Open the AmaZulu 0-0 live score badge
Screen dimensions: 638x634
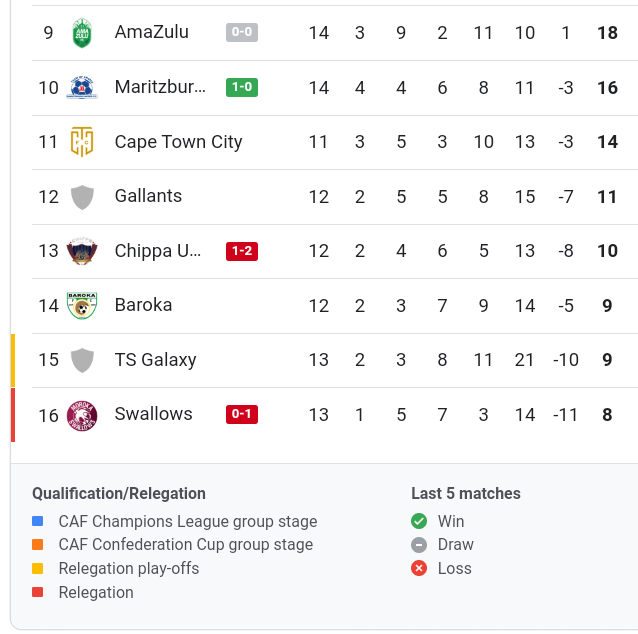coord(242,32)
